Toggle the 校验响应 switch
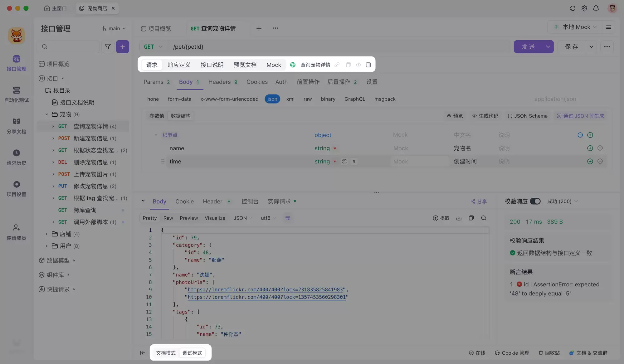Screen dimensions: 624x364 (535, 201)
